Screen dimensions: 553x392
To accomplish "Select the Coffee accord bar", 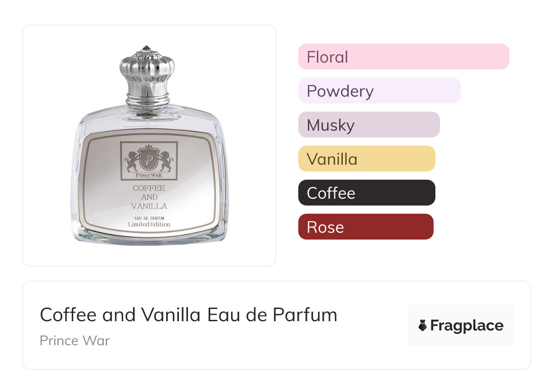I will [367, 193].
